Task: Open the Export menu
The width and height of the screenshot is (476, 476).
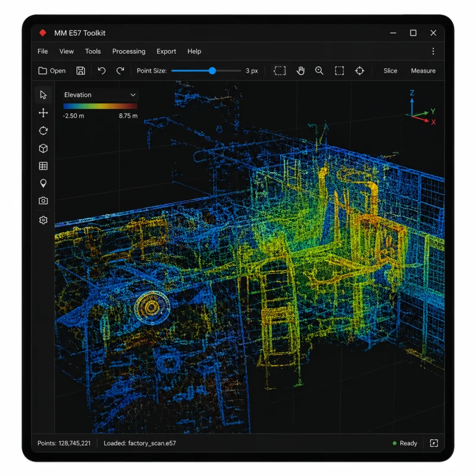Action: (x=166, y=51)
